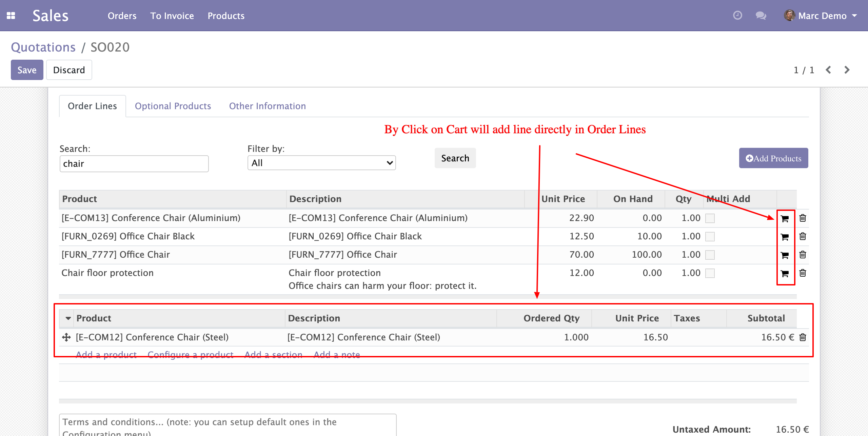868x436 pixels.
Task: Click trash icon for FURN_7777 Office Chair
Action: (x=803, y=255)
